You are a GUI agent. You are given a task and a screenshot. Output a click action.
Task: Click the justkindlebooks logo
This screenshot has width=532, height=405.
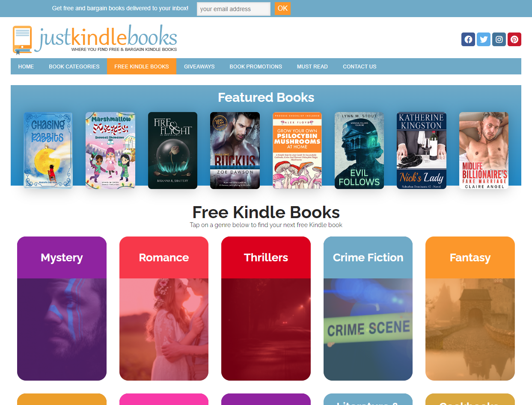(x=95, y=39)
